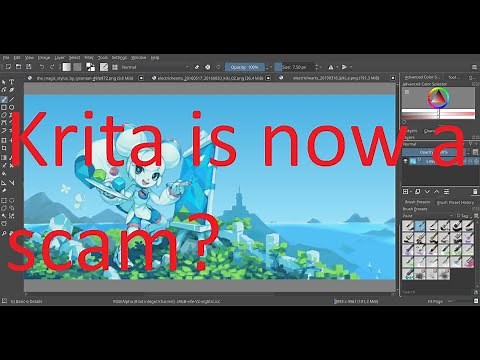This screenshot has height=360, width=480.
Task: Open the Edit menu
Action: coord(17,58)
